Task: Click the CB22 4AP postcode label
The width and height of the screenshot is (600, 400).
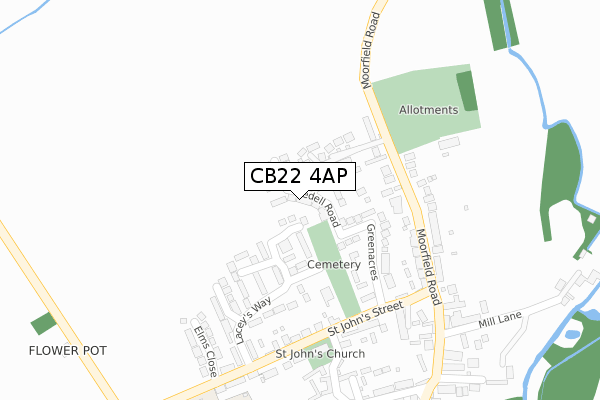Action: point(300,176)
